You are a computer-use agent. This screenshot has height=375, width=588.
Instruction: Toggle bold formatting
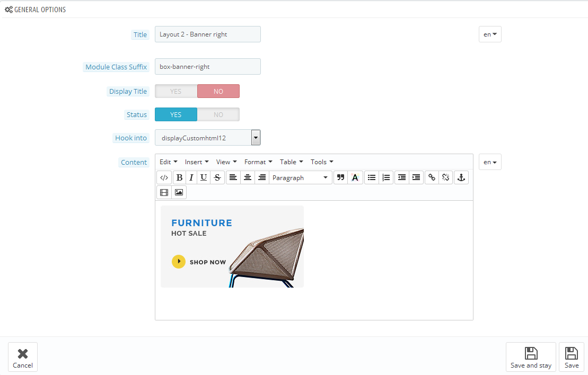click(x=180, y=177)
